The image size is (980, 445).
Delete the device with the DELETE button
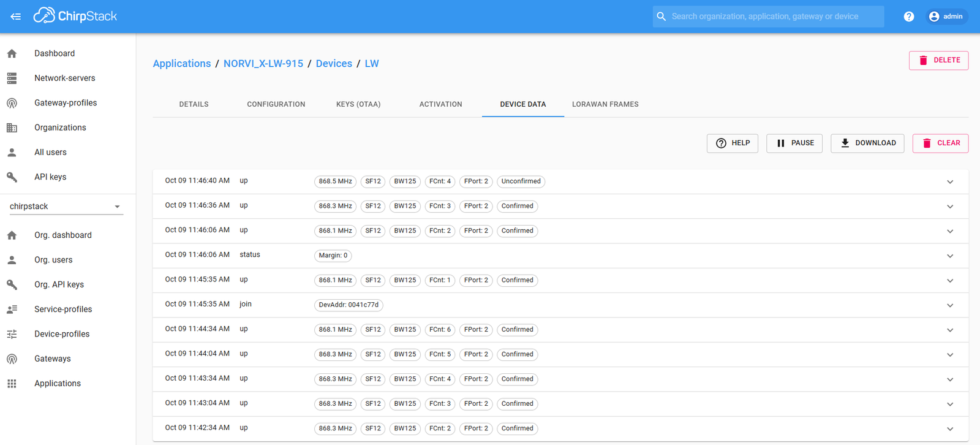(938, 61)
